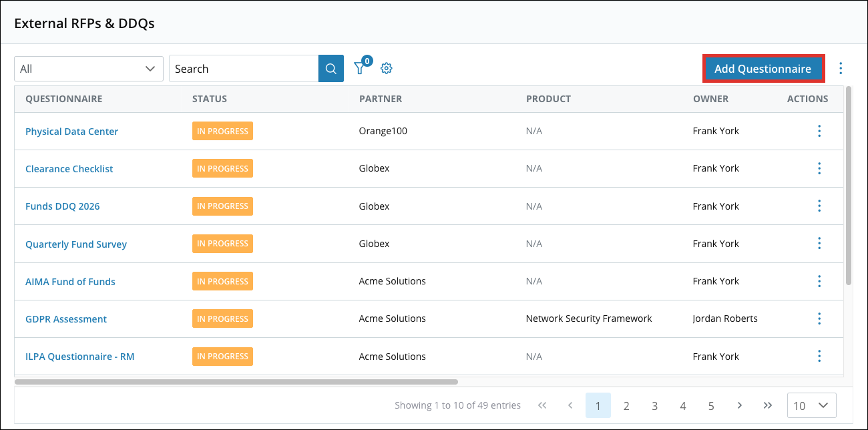The image size is (868, 430).
Task: Select page 3 in pagination
Action: tap(655, 405)
